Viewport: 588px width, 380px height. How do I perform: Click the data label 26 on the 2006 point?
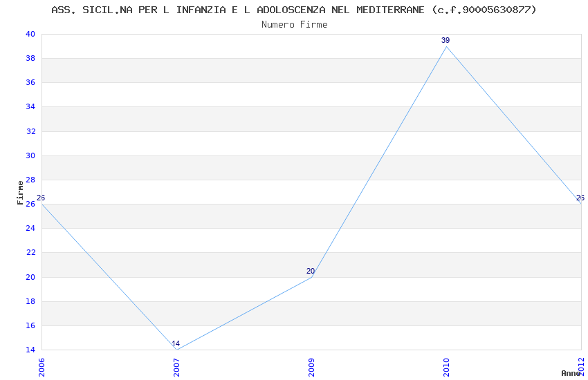[41, 198]
